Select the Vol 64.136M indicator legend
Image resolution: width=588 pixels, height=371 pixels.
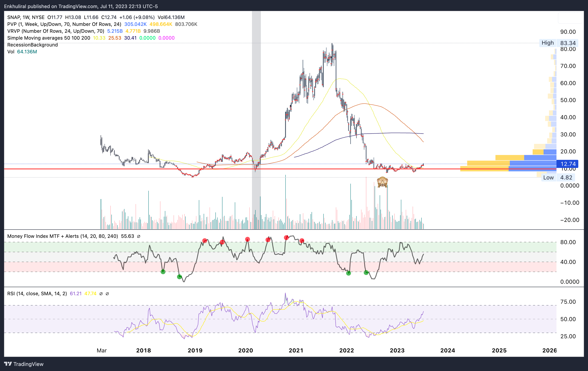pyautogui.click(x=22, y=52)
